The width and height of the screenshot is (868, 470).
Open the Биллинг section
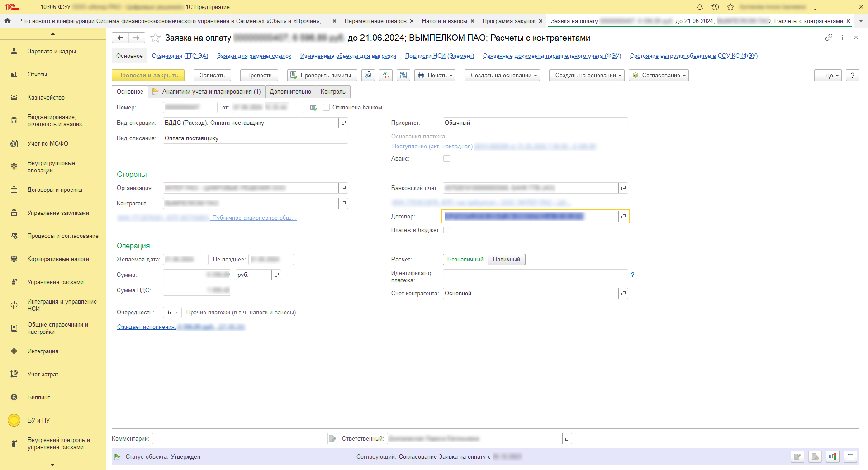39,398
